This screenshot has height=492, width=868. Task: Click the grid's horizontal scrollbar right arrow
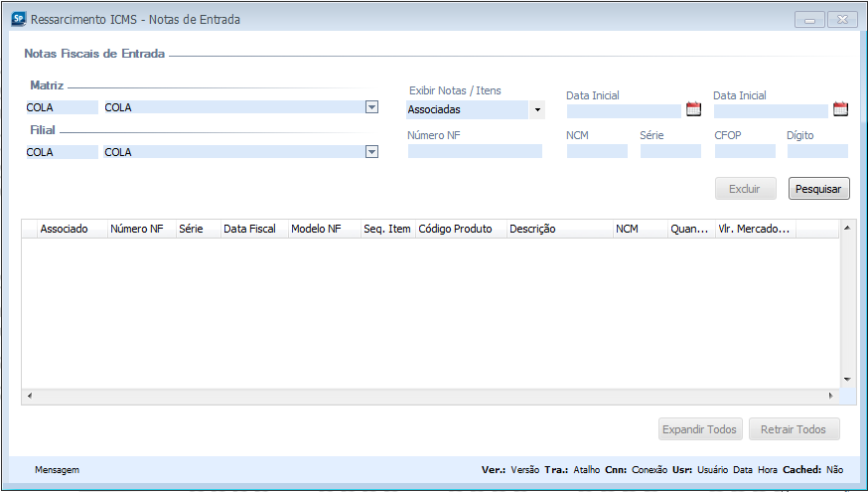click(830, 396)
